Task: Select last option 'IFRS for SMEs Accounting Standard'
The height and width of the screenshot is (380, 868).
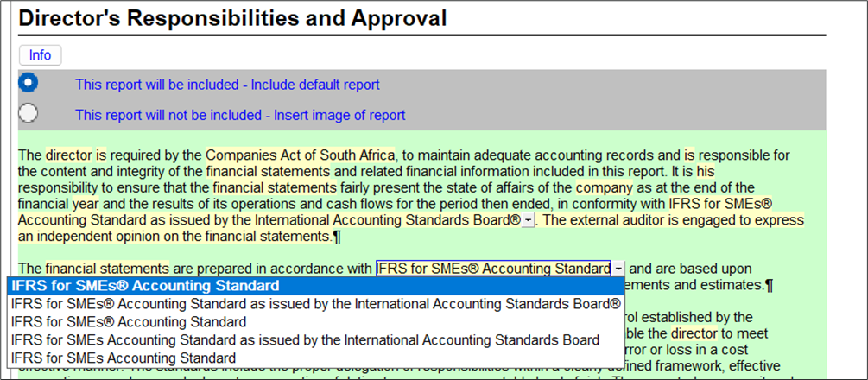Action: pos(124,358)
